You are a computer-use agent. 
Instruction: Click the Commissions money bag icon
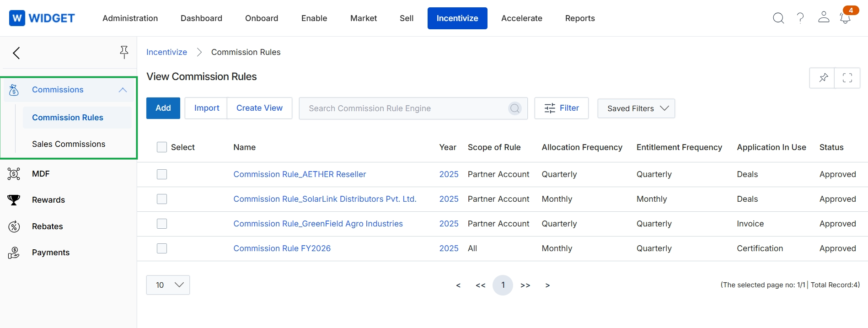tap(14, 90)
